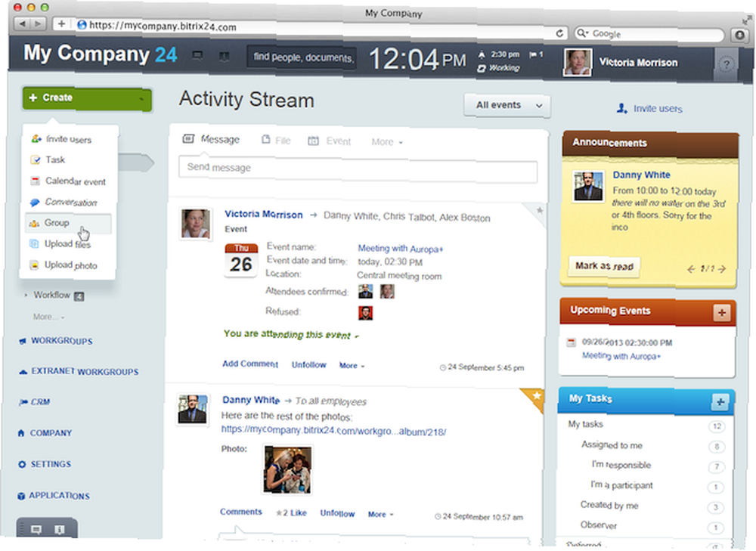Open the refused attendee's photo
The height and width of the screenshot is (551, 756).
(365, 313)
